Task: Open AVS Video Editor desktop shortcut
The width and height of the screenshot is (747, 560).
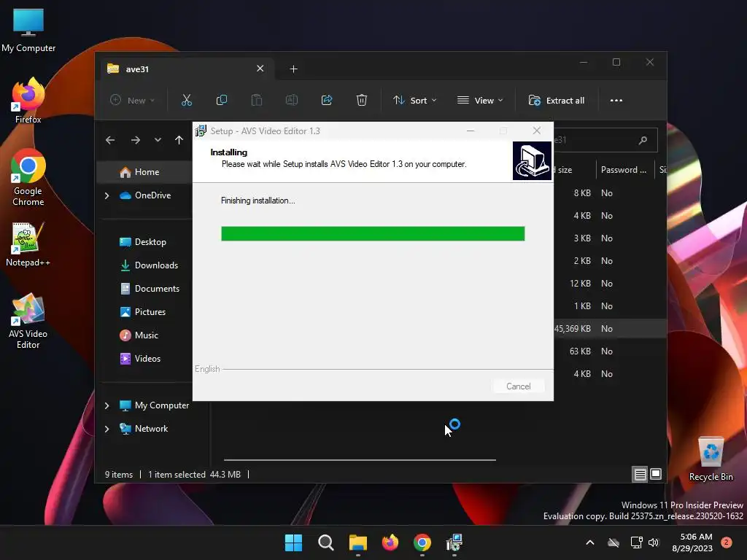Action: click(28, 321)
